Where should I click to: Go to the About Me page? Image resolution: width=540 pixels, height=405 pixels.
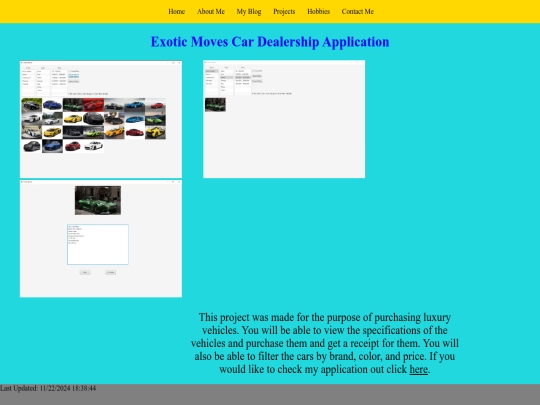[x=211, y=11]
